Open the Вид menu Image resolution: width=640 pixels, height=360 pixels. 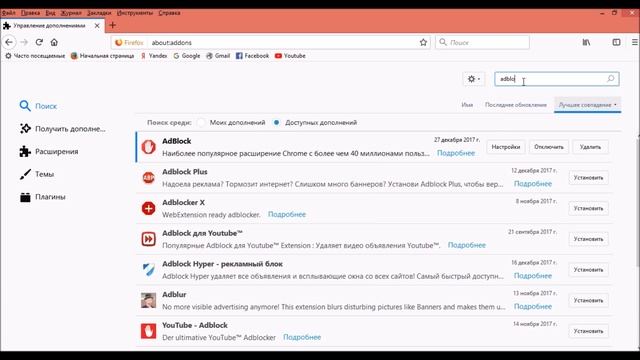point(50,13)
